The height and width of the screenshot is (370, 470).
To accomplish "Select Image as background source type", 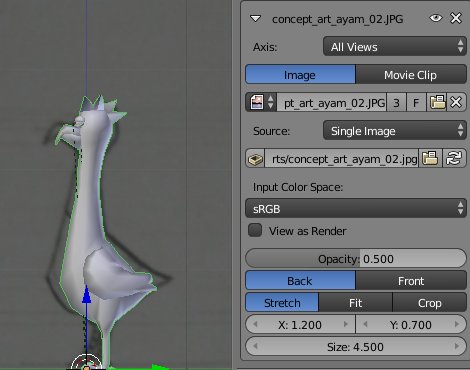I will [x=300, y=75].
